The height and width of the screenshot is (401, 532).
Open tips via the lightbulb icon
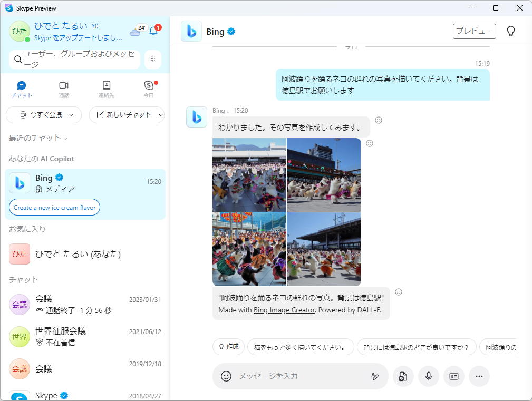click(x=510, y=31)
